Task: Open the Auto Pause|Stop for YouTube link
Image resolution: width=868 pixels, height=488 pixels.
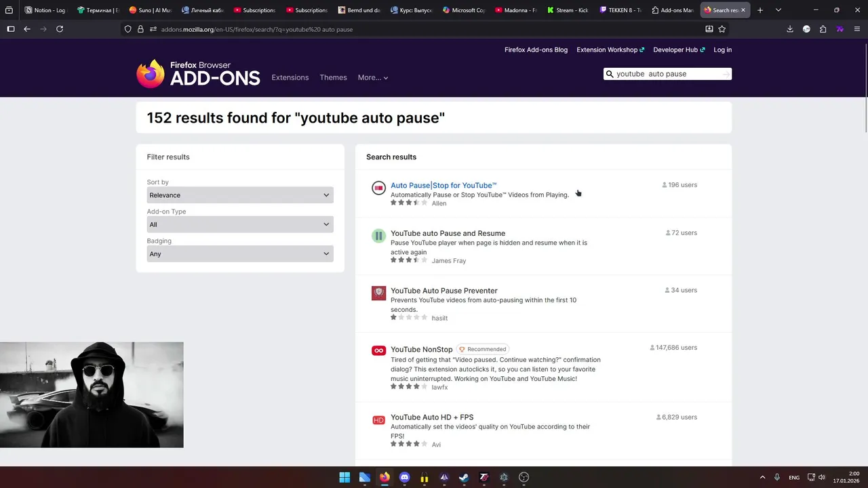Action: click(x=443, y=185)
